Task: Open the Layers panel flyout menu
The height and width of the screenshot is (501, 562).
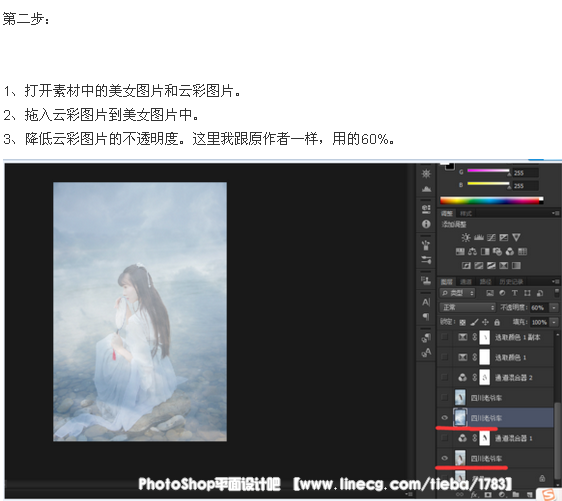Action: (x=556, y=281)
